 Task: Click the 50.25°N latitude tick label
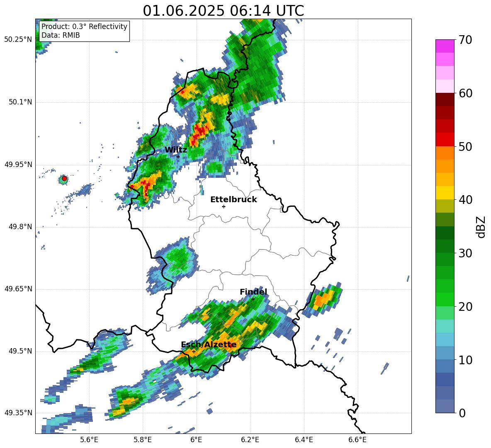18,40
